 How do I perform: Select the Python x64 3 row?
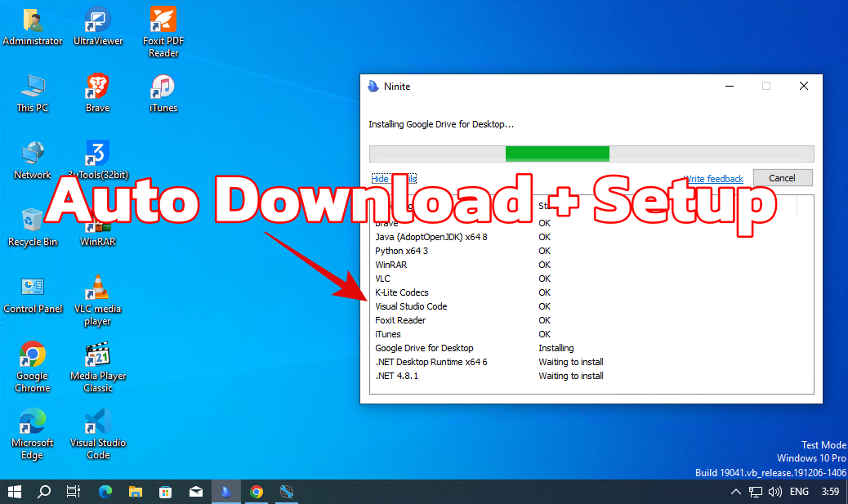click(x=591, y=251)
